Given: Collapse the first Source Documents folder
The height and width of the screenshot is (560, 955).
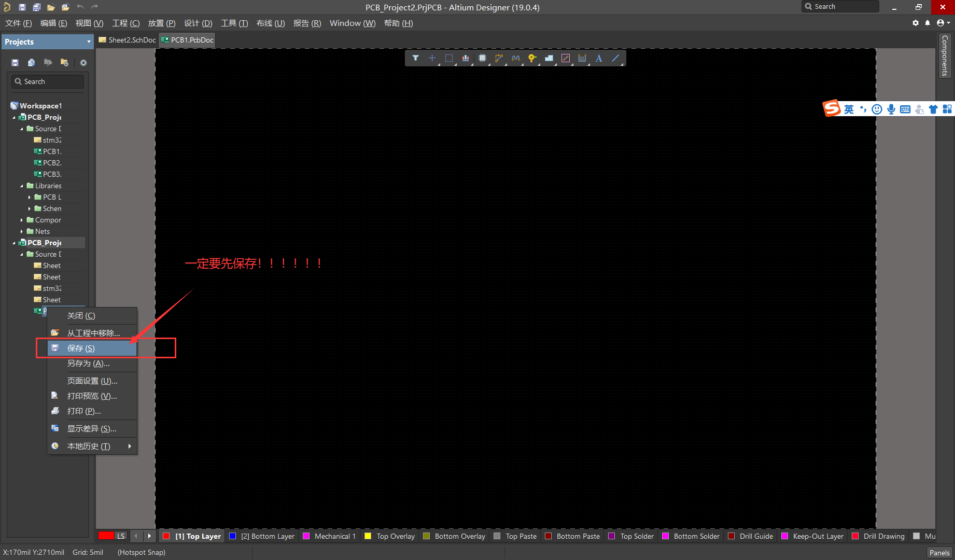Looking at the screenshot, I should click(x=22, y=129).
